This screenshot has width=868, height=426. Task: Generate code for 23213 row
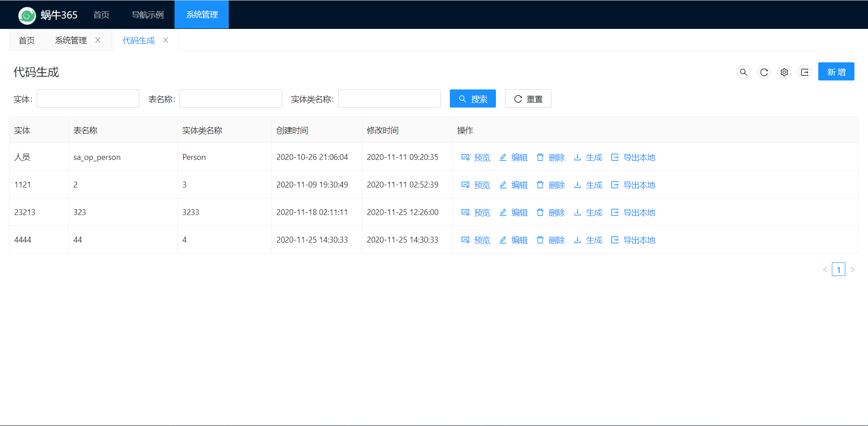[x=588, y=212]
